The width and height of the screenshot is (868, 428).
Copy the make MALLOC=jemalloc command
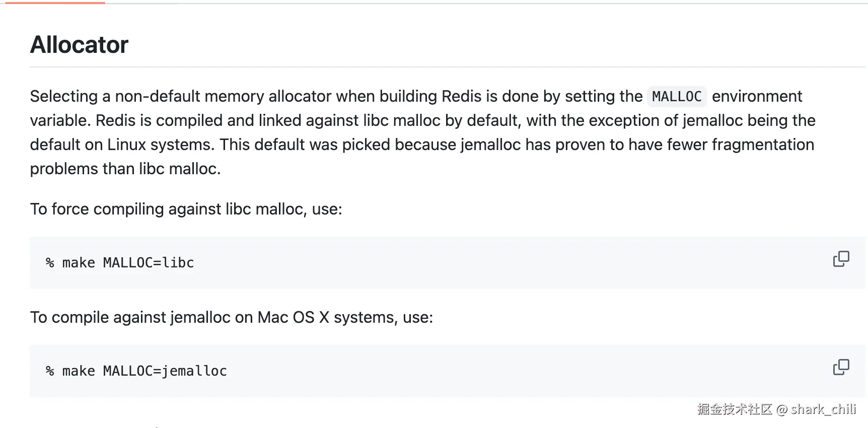pos(841,367)
